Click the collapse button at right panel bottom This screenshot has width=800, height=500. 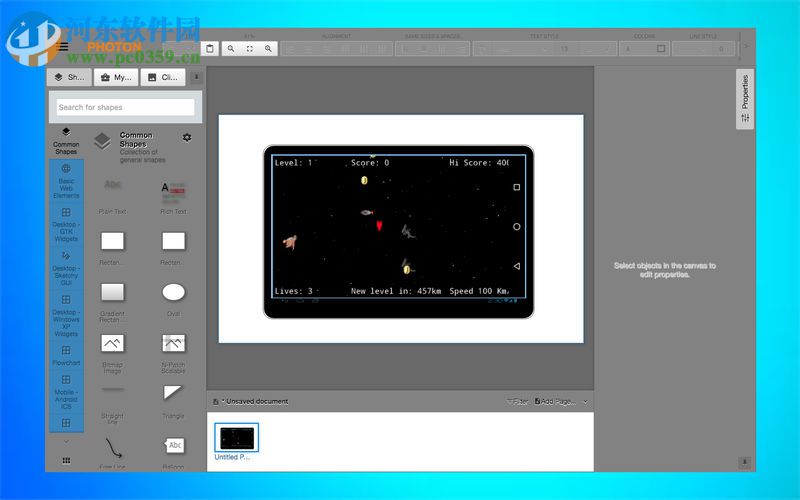(744, 462)
